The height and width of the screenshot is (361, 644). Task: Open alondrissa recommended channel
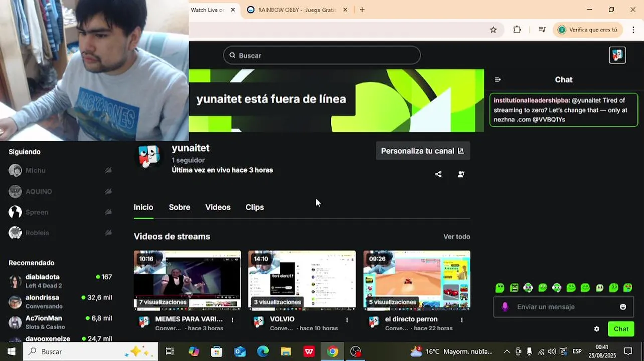(60, 302)
